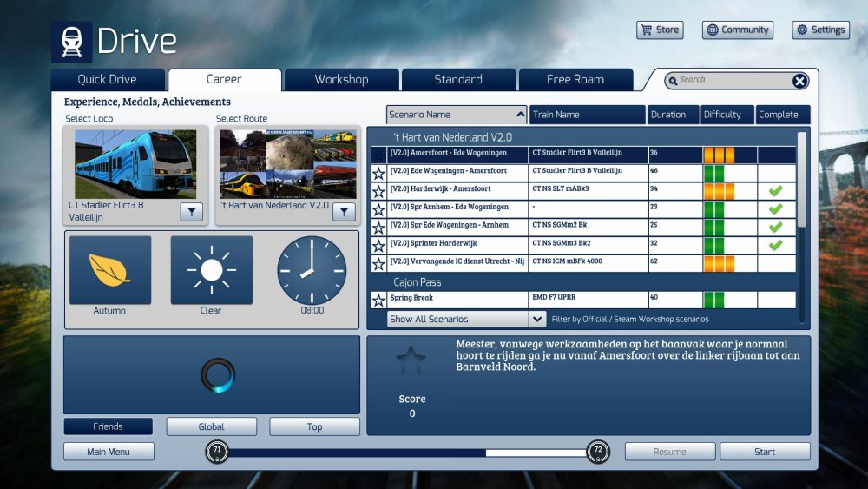Image resolution: width=868 pixels, height=489 pixels.
Task: Return to Main Menu
Action: point(108,452)
